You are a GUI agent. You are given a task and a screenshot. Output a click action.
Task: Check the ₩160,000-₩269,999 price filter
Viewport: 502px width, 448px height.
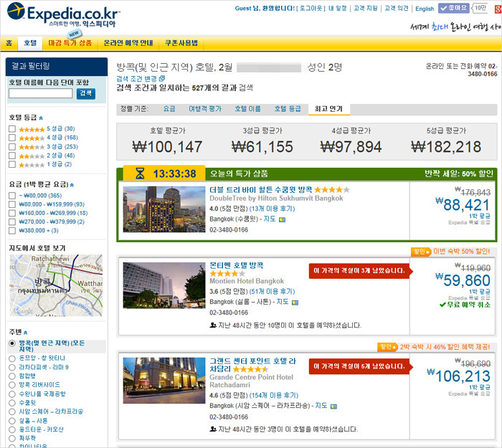tap(12, 213)
